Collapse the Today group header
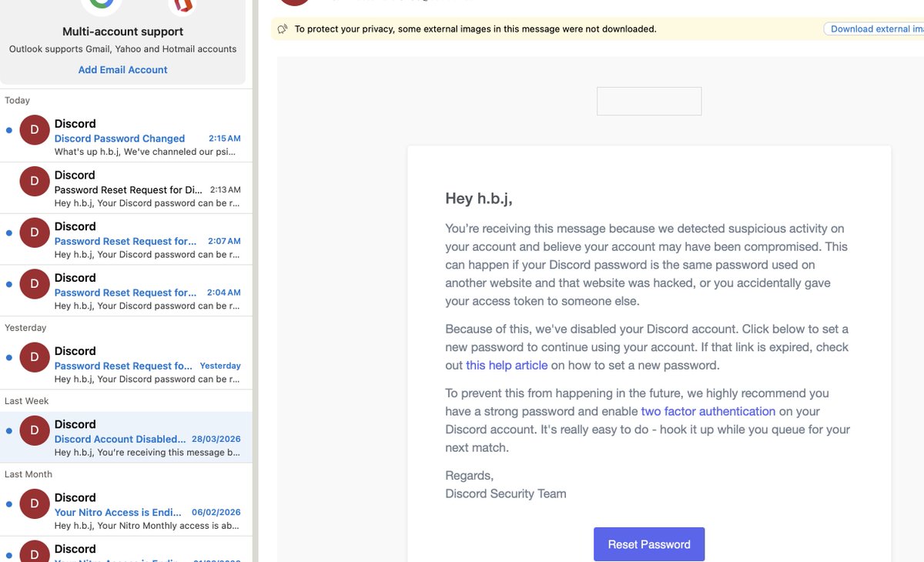Viewport: 924px width, 562px height. click(18, 100)
